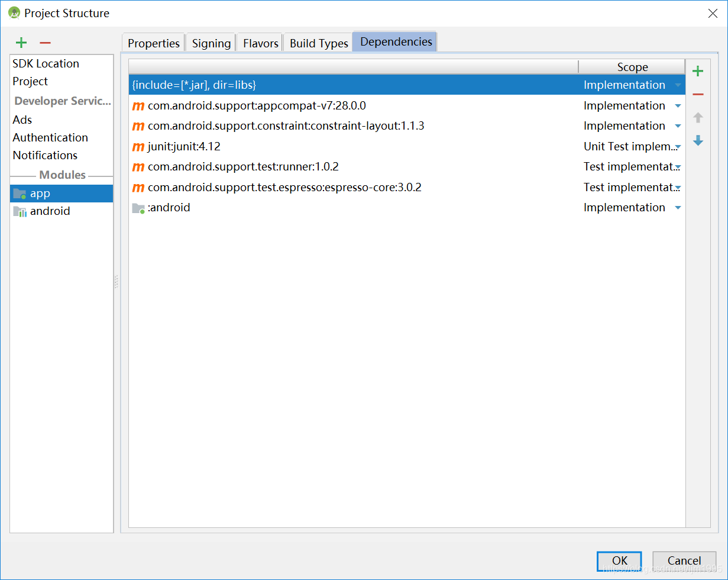Select the android module label
This screenshot has width=728, height=580.
(x=50, y=211)
